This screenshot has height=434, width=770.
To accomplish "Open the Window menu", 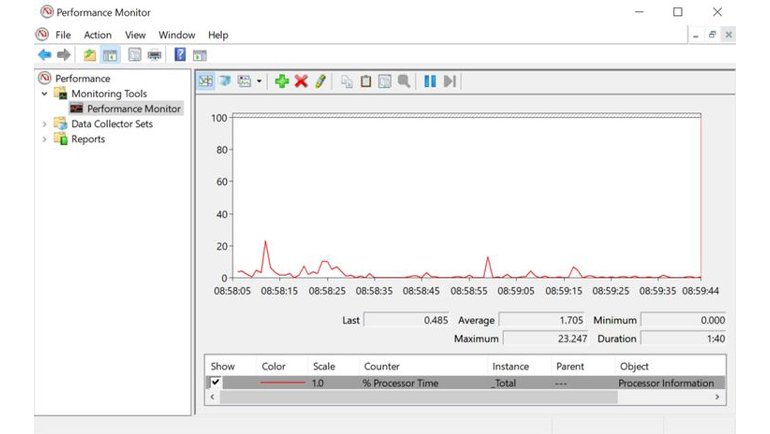I will pyautogui.click(x=177, y=35).
